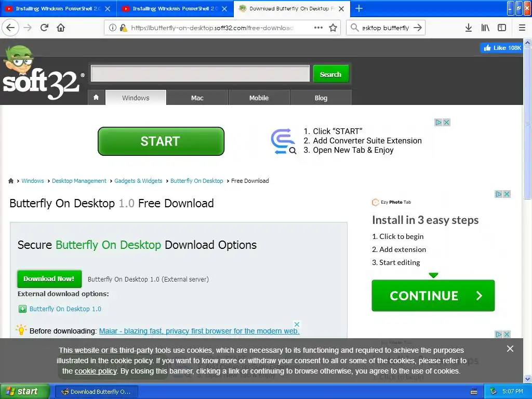The width and height of the screenshot is (532, 399).
Task: Open the Blog tab
Action: click(321, 98)
